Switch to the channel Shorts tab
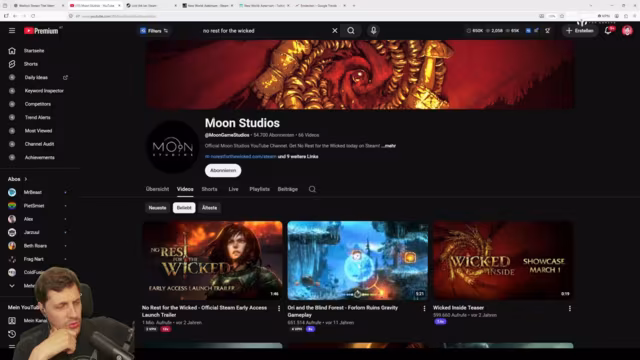This screenshot has height=360, width=640. tap(209, 189)
